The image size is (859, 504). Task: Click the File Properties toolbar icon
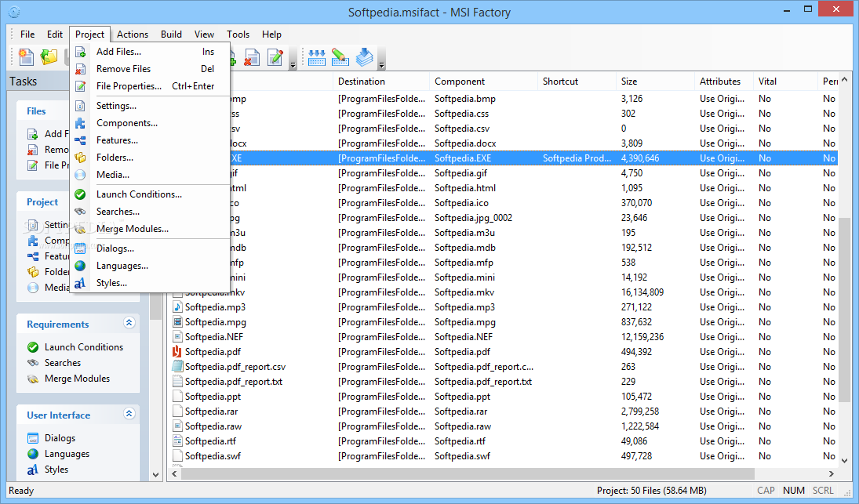[275, 57]
